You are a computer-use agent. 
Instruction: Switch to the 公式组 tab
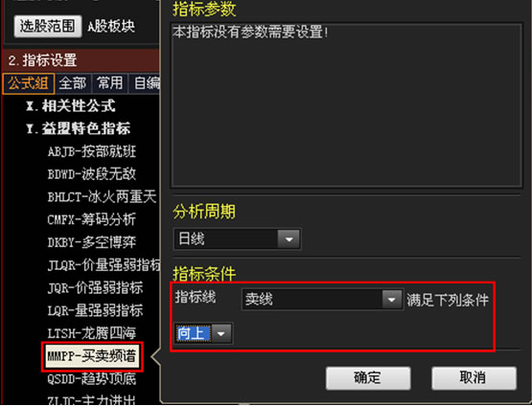[x=29, y=83]
